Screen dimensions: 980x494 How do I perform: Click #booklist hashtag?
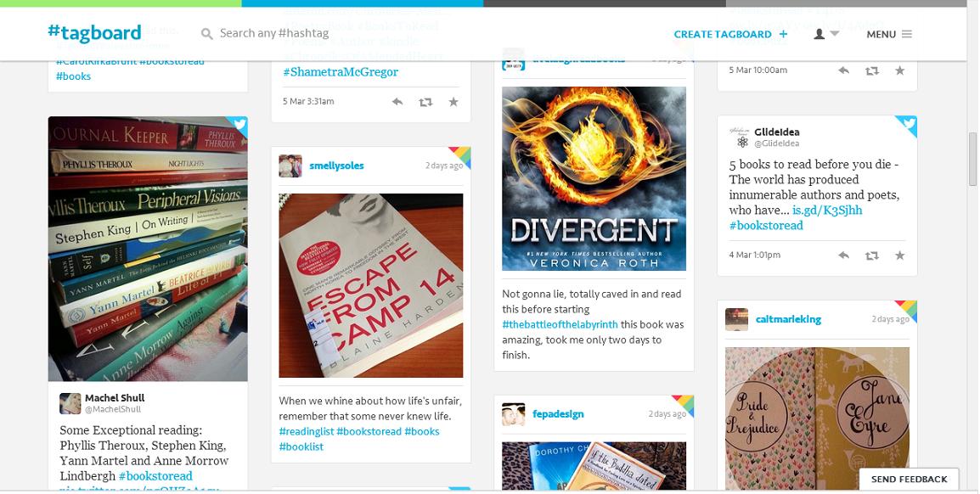tap(301, 447)
